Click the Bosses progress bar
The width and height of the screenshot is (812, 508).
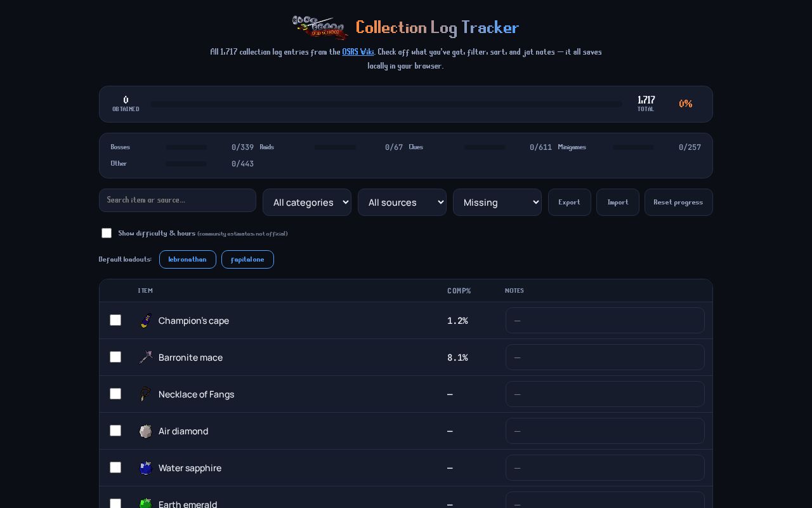click(x=187, y=147)
